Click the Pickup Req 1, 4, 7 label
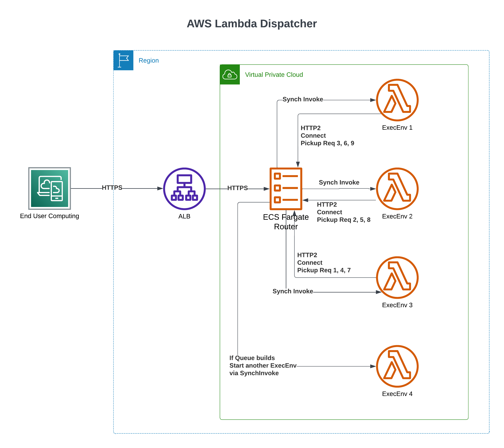504x448 pixels. pos(324,270)
